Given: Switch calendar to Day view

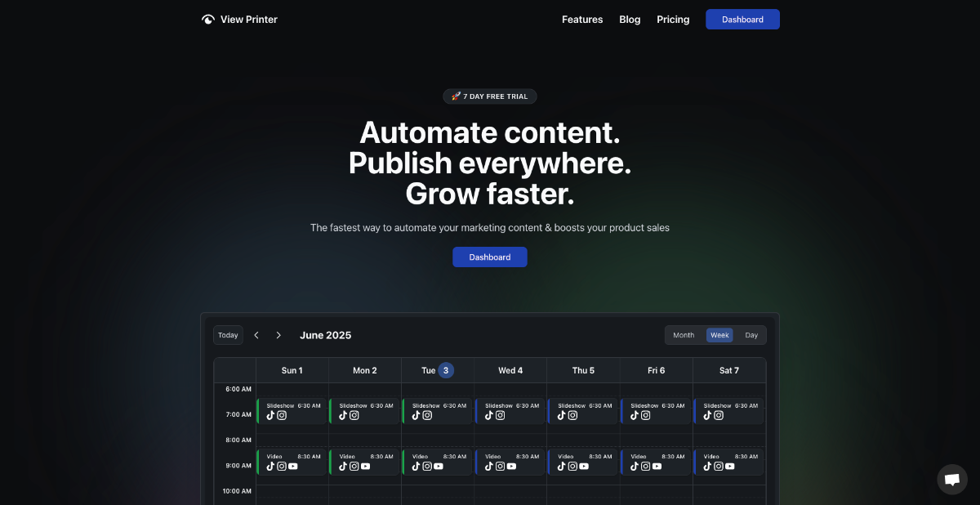Looking at the screenshot, I should tap(751, 335).
